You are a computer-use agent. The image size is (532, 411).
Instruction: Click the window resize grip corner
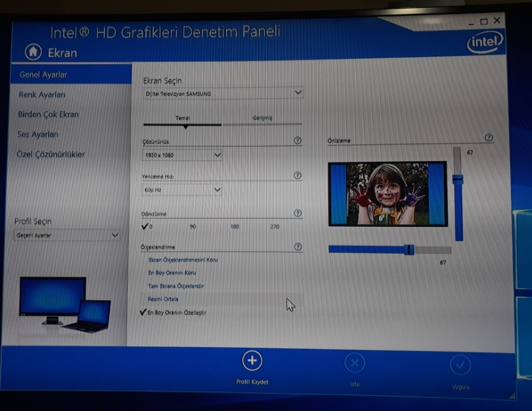pyautogui.click(x=512, y=396)
